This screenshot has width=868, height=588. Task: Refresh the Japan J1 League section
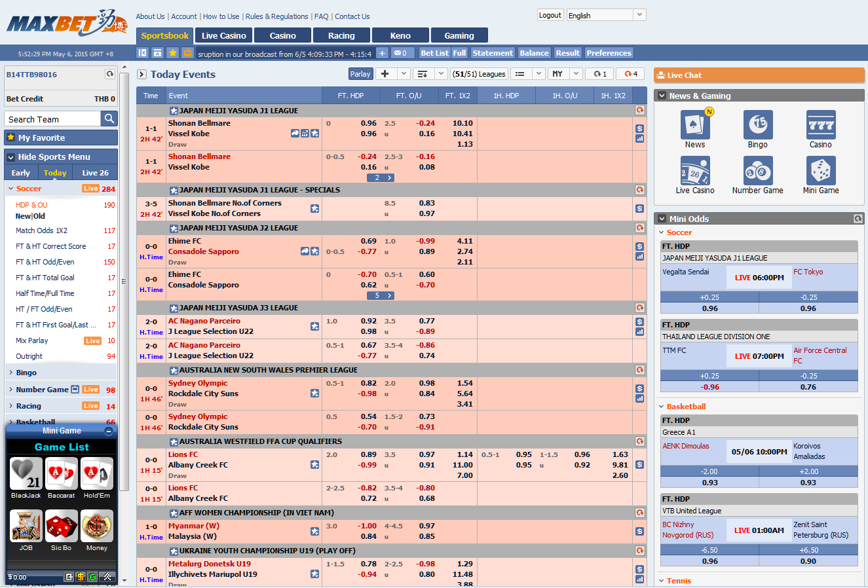[639, 111]
